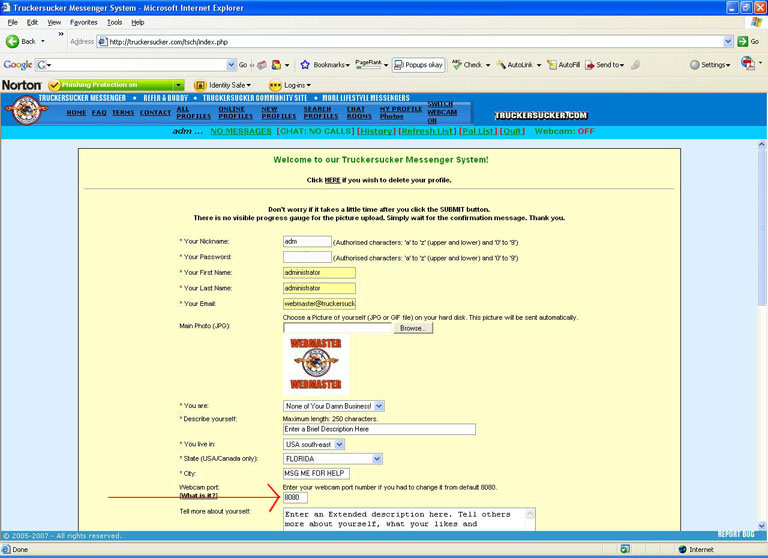Open the chat History link
This screenshot has width=768, height=558.
point(376,131)
